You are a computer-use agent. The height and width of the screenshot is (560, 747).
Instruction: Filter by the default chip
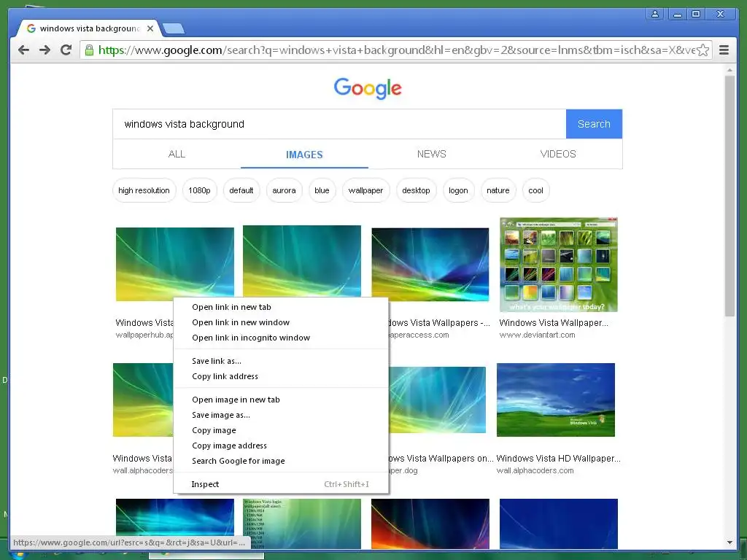click(241, 190)
